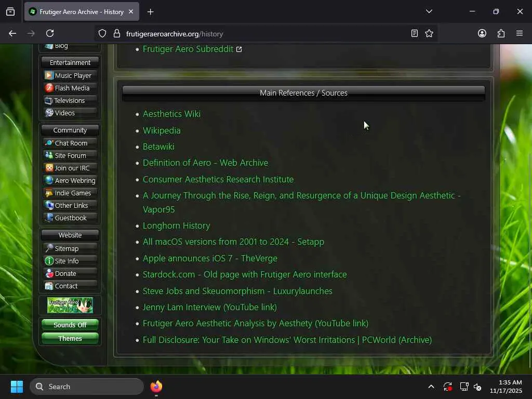Select the Frutiger Aero Archive History tab

pos(82,11)
